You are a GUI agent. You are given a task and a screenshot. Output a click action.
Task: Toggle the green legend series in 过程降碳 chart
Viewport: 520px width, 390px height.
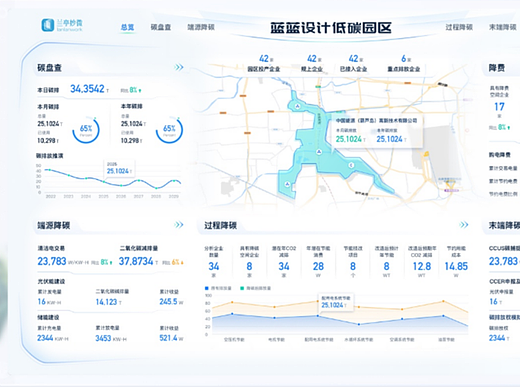click(x=255, y=288)
